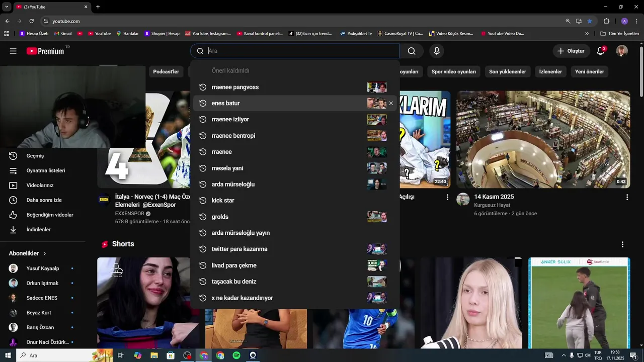The image size is (644, 362).
Task: Pick suggestion 'livad para çekme'
Action: coord(295,265)
